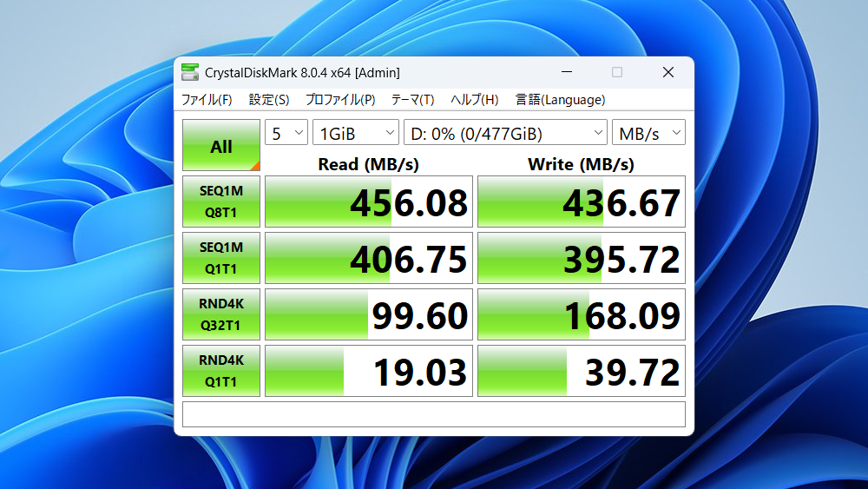
Task: Start all benchmarks with the All button
Action: point(220,145)
